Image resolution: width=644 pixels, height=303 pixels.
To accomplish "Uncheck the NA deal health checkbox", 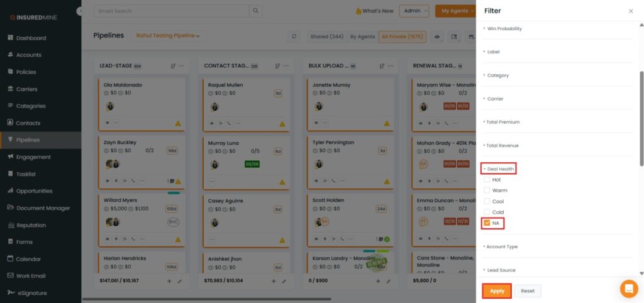I will (487, 223).
